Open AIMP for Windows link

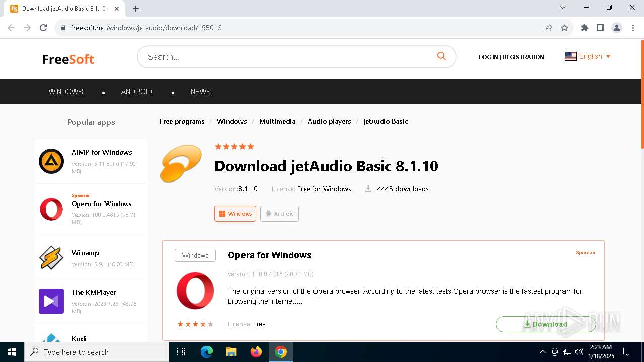click(x=102, y=152)
